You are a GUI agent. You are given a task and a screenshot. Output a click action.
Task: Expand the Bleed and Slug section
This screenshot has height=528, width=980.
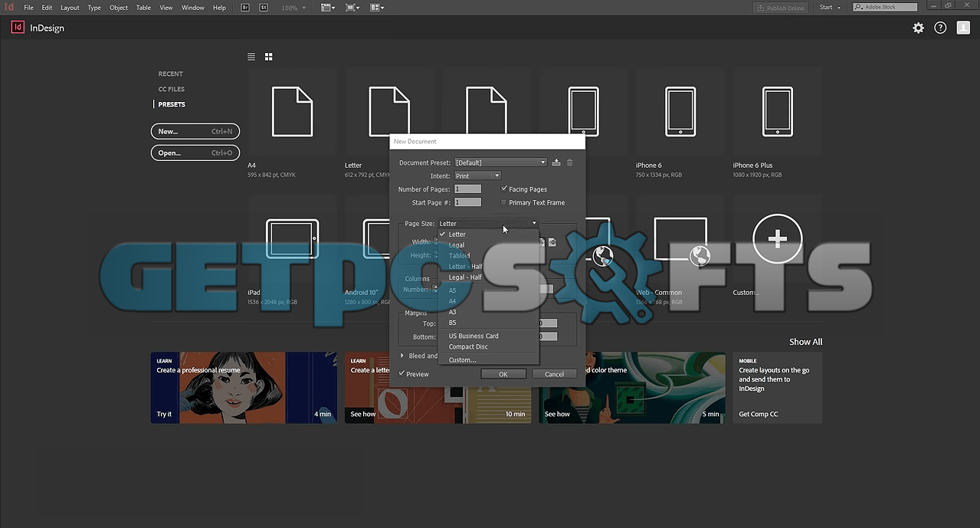(402, 356)
